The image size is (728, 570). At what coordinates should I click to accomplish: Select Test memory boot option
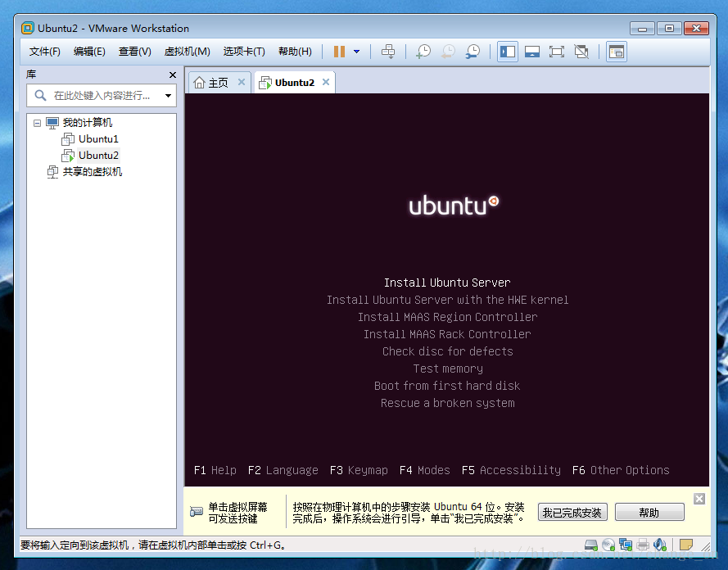pos(448,369)
